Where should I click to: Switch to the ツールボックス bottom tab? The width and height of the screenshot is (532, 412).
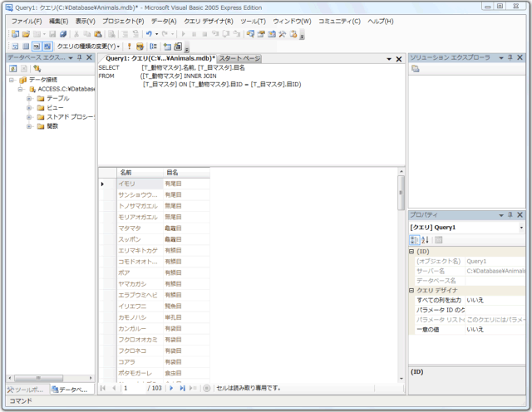coord(26,390)
